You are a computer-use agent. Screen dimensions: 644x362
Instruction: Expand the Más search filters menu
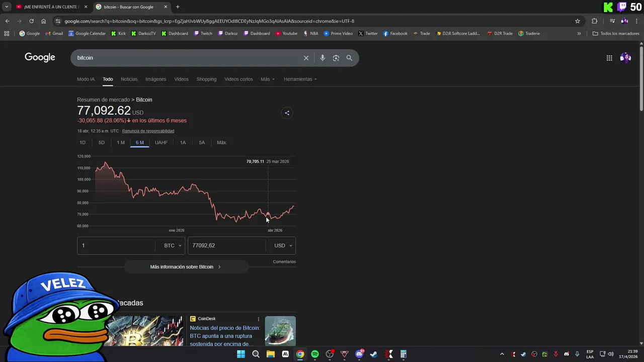[268, 79]
